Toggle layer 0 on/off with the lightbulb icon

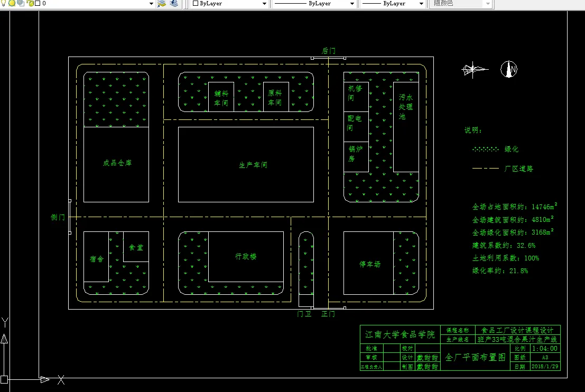(3, 3)
